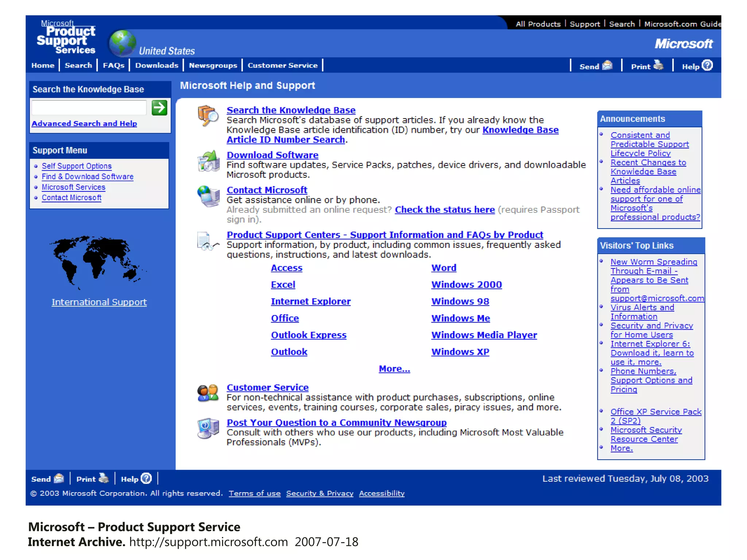Open the Terms of use footer link
The width and height of the screenshot is (747, 560).
click(x=255, y=493)
